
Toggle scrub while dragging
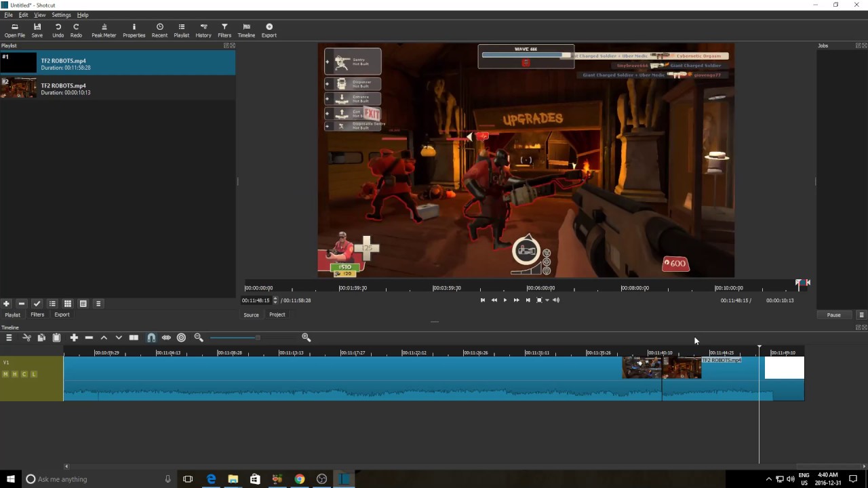[x=166, y=338]
